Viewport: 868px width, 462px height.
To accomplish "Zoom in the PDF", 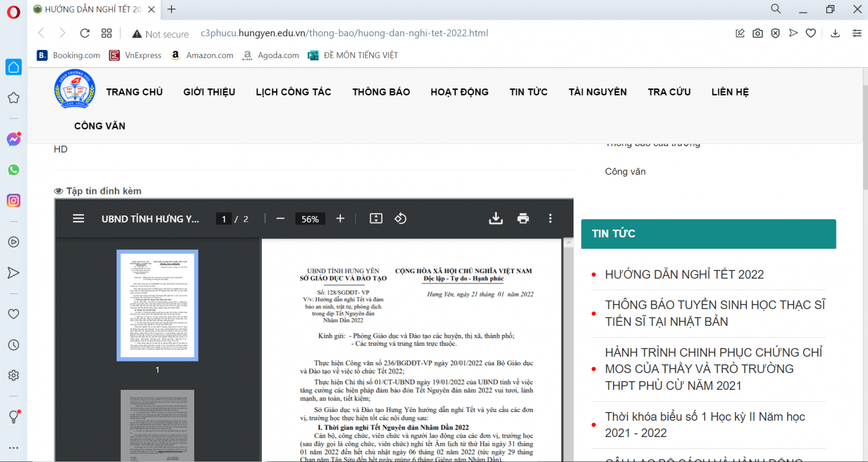I will (340, 218).
